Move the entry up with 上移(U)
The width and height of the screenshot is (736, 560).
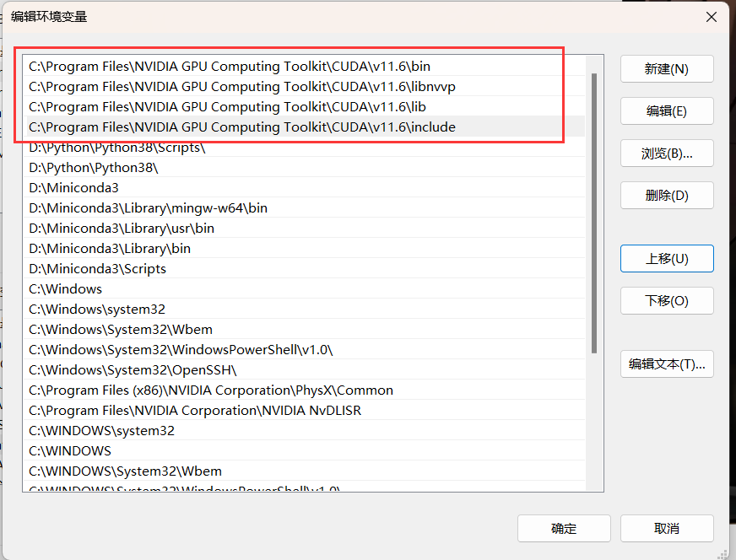click(667, 258)
